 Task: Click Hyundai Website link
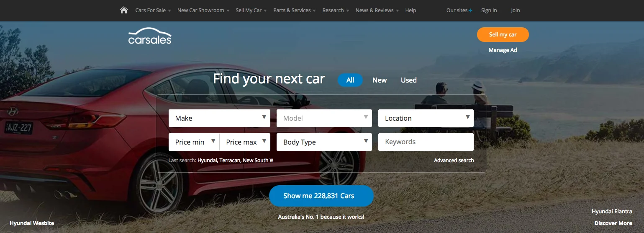point(32,223)
